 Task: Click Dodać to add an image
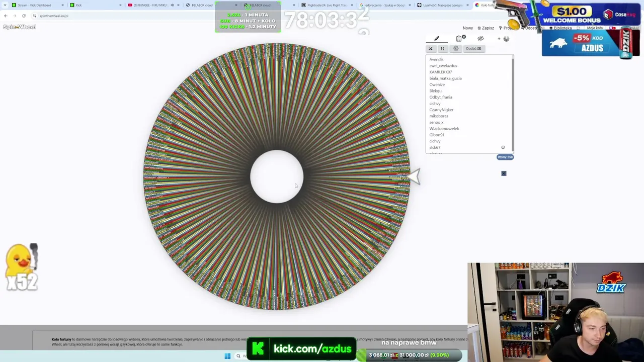pos(473,49)
